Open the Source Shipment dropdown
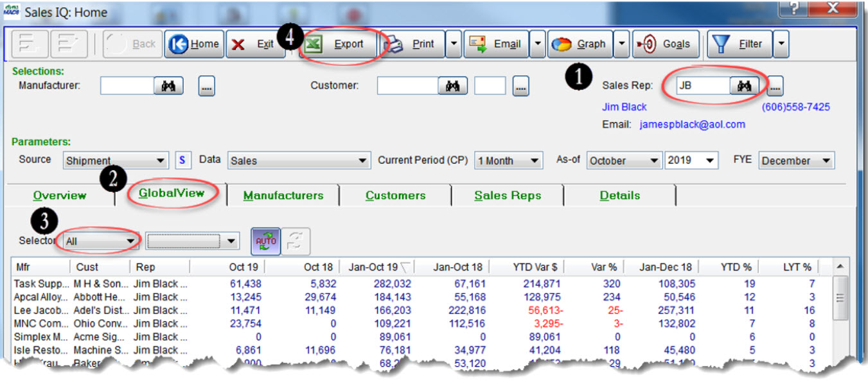 tap(116, 161)
